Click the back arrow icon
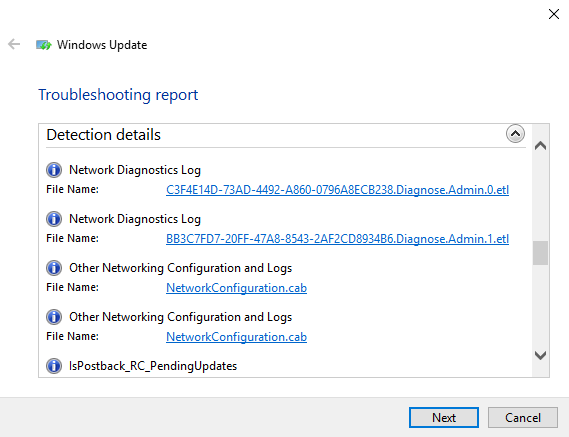 click(x=14, y=44)
